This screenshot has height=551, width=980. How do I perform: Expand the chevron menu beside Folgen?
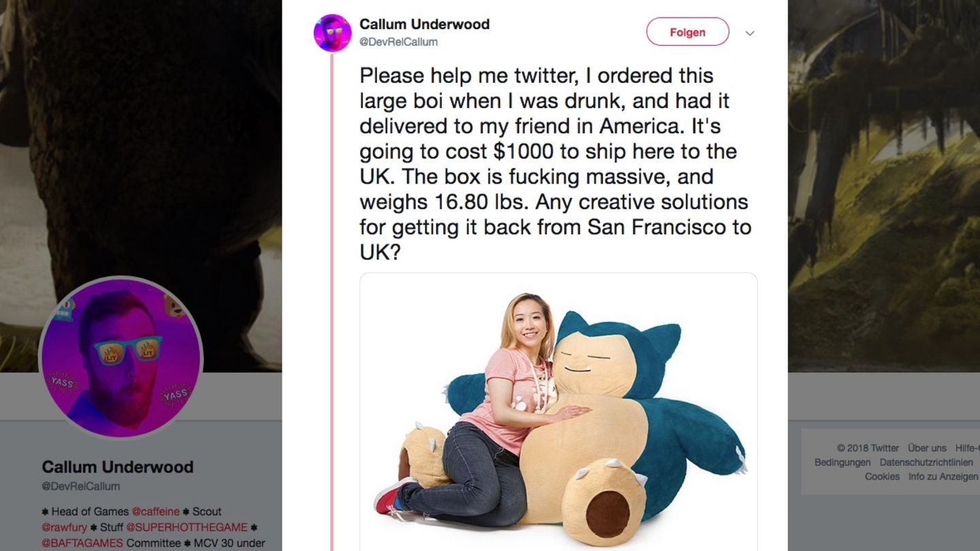[x=749, y=33]
